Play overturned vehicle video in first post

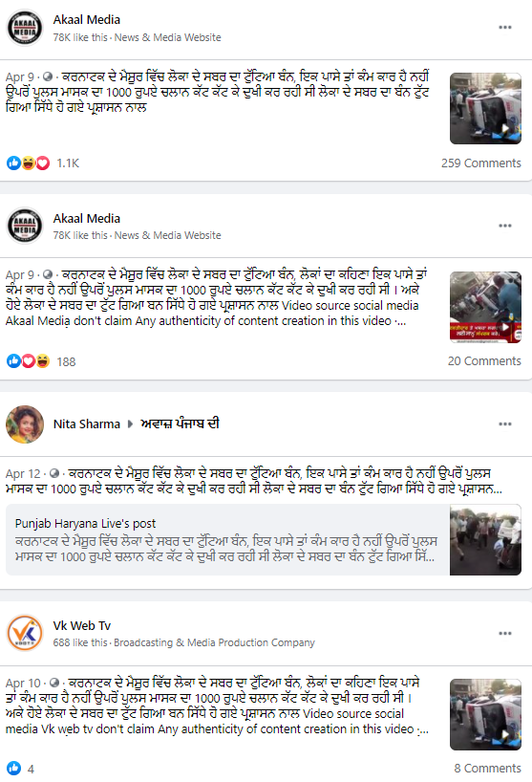pyautogui.click(x=485, y=109)
